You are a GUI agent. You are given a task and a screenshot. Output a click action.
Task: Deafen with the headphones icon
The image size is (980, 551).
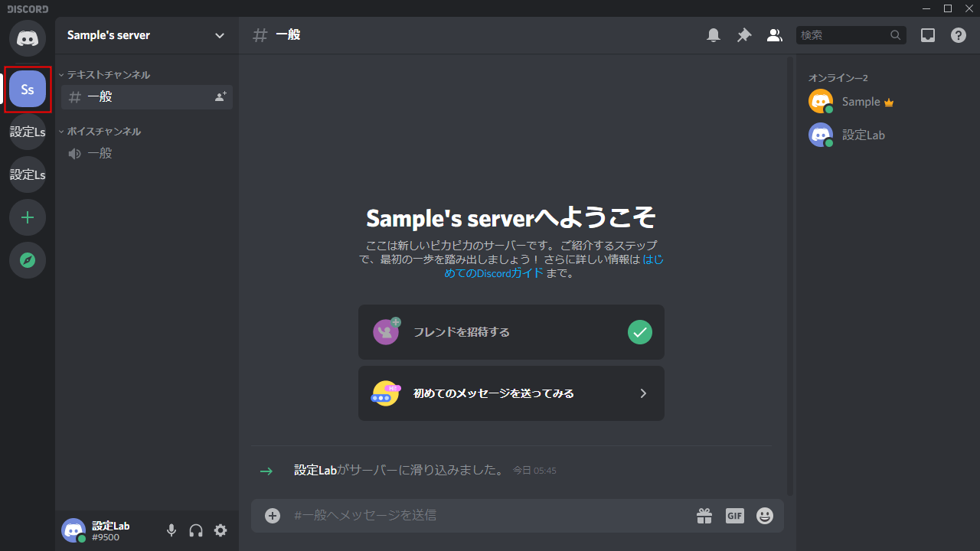click(x=196, y=530)
